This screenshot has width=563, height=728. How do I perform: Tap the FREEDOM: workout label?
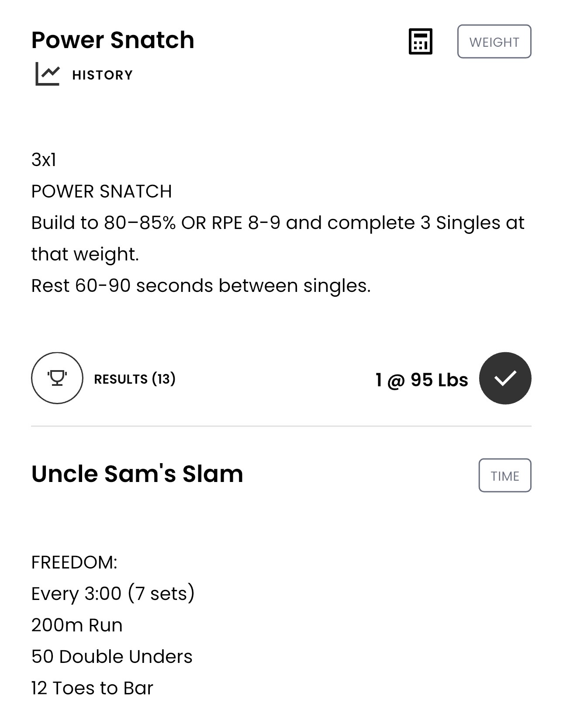74,562
